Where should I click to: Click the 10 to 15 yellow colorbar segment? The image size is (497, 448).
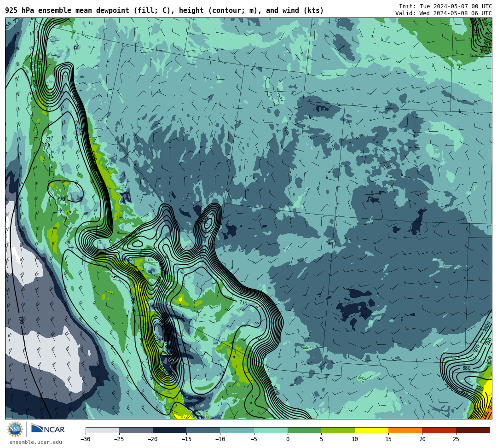pos(371,430)
